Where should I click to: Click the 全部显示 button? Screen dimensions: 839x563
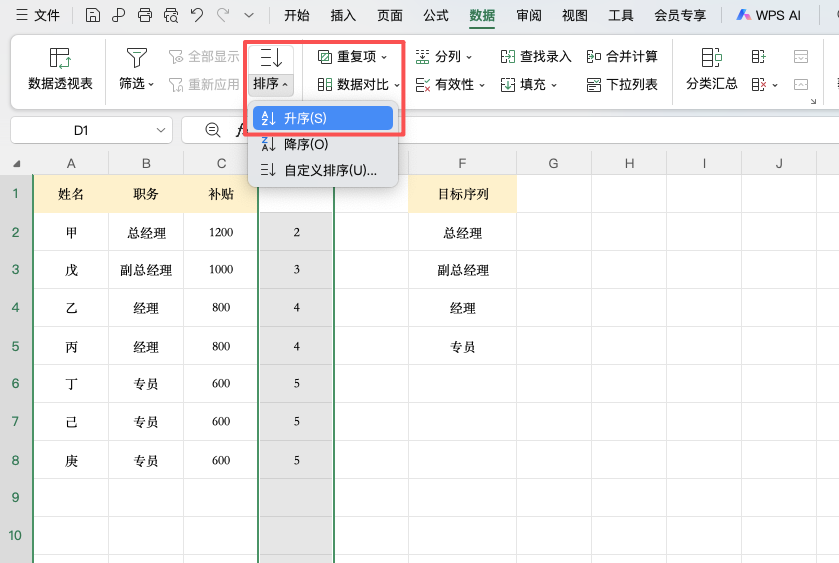[203, 56]
